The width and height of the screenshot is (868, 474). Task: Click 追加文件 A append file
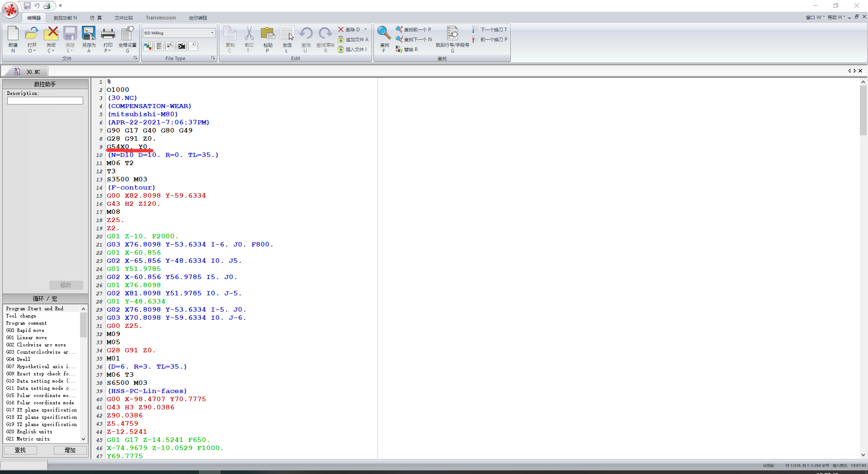353,39
